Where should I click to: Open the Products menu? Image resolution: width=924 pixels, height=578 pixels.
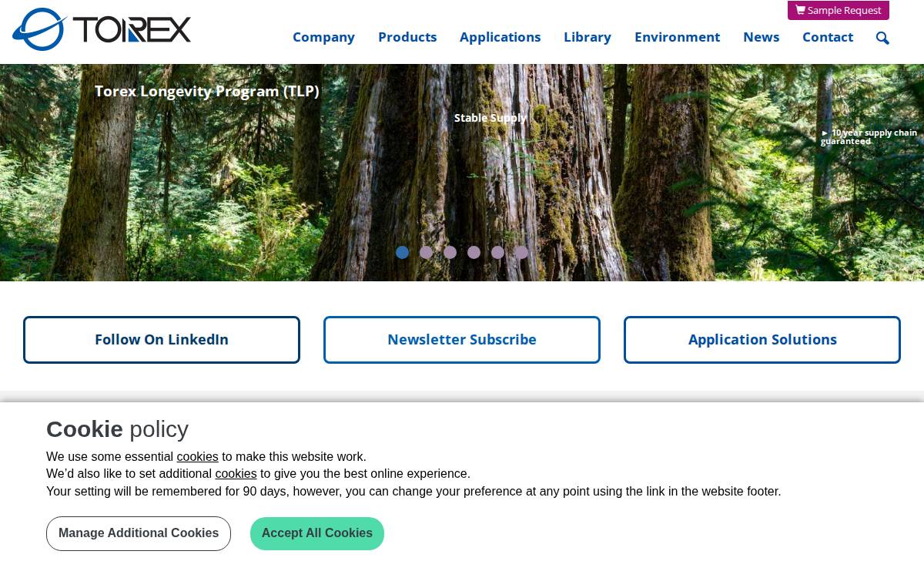click(407, 37)
